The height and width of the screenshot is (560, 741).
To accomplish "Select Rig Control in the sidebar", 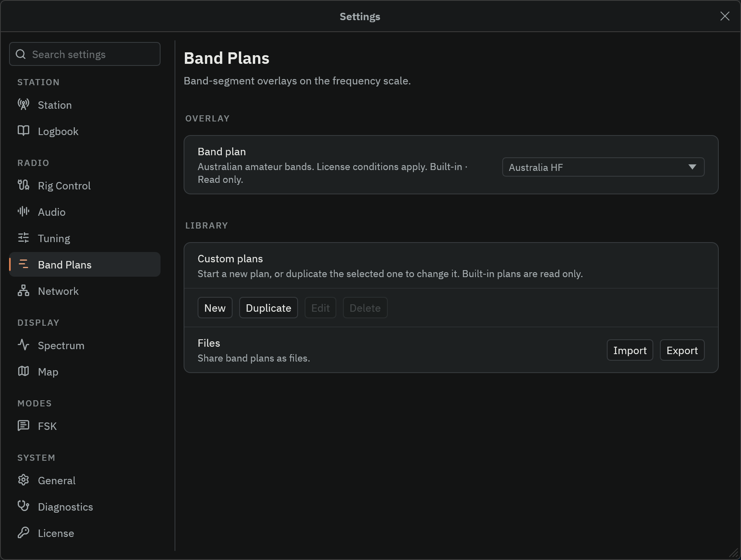I will point(85,186).
